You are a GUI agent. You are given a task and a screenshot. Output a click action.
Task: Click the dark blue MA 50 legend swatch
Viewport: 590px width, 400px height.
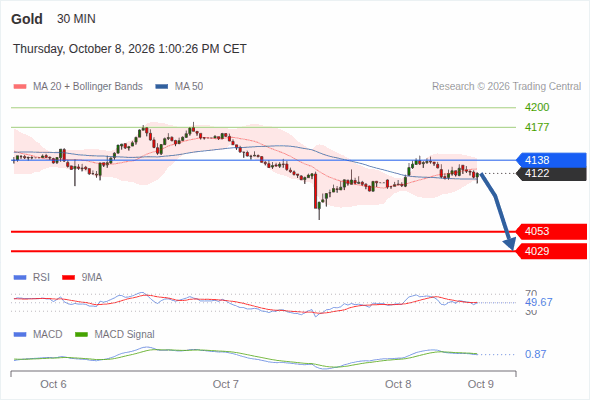162,87
